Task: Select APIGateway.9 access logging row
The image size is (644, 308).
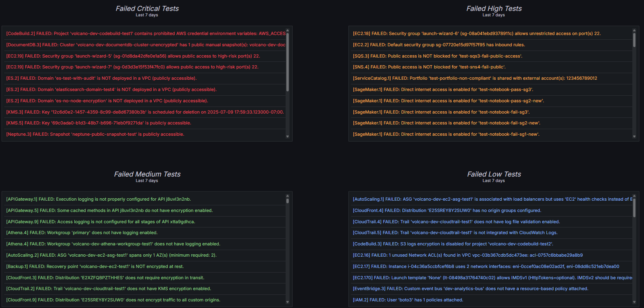Action: point(144,222)
